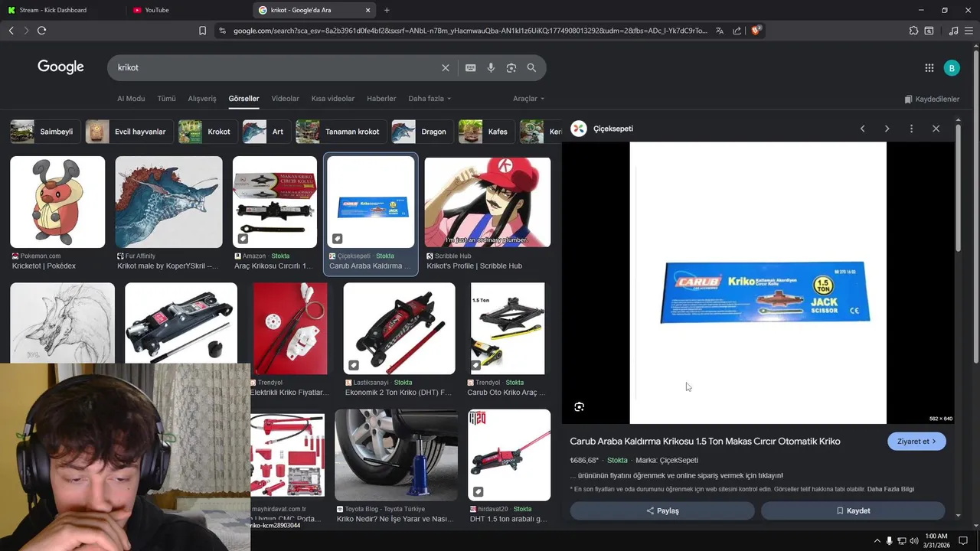Switch to Stream - Kick Dashboard tab
Image resolution: width=980 pixels, height=551 pixels.
click(61, 10)
